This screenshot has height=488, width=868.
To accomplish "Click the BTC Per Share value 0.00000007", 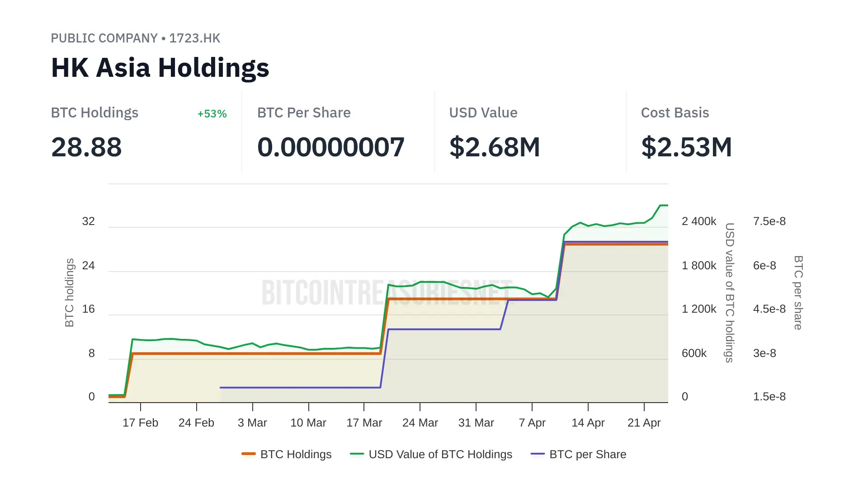I will click(x=330, y=147).
